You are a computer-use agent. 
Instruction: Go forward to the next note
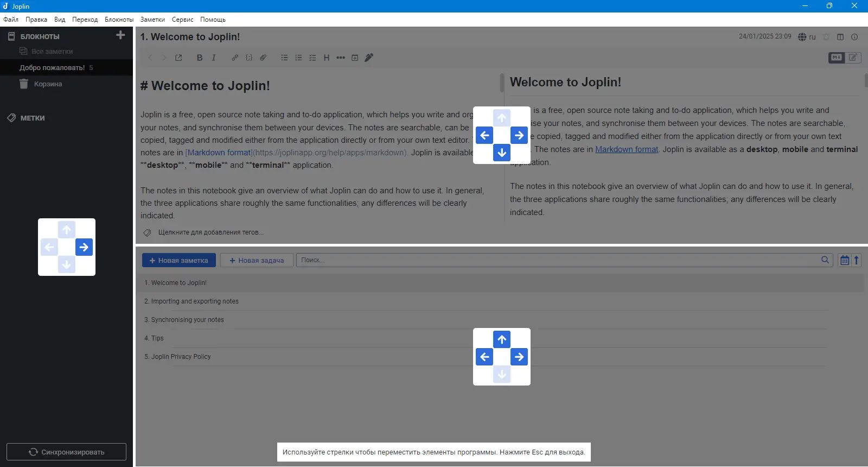point(164,58)
